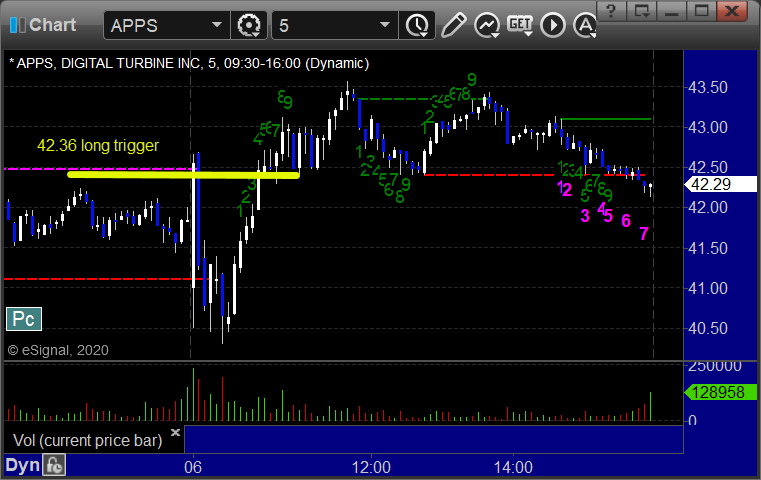Click the 12:00 time axis label
Image resolution: width=761 pixels, height=480 pixels.
pos(371,467)
